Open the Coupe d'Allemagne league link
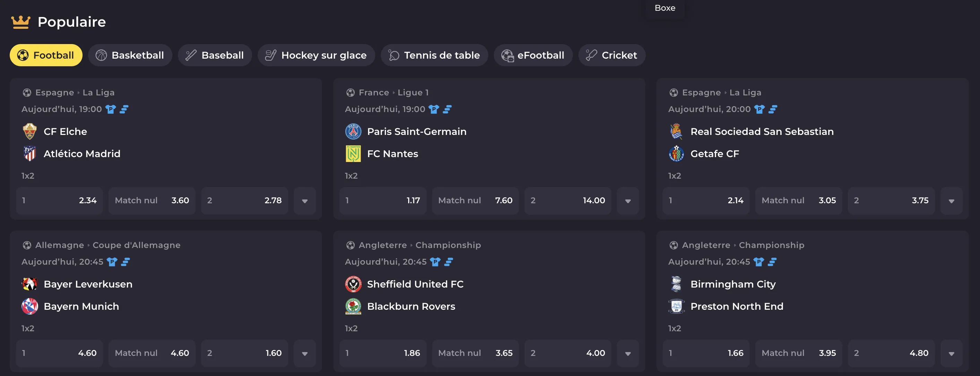Image resolution: width=980 pixels, height=376 pixels. point(136,245)
